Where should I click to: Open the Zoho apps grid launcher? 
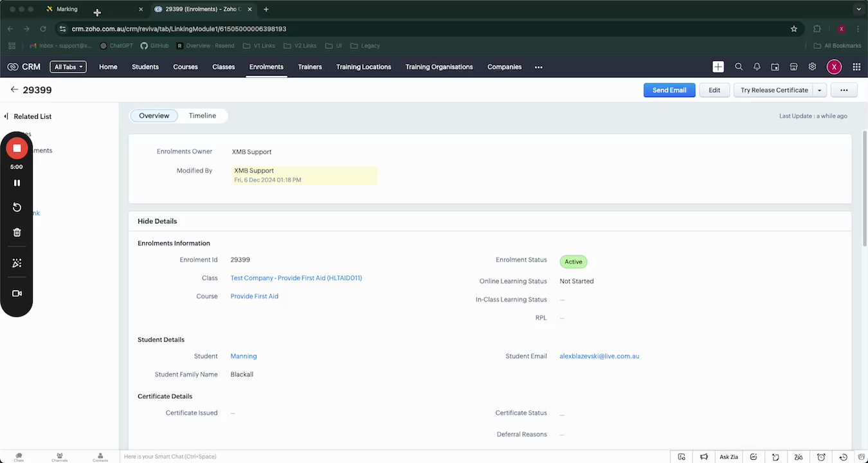coord(856,67)
